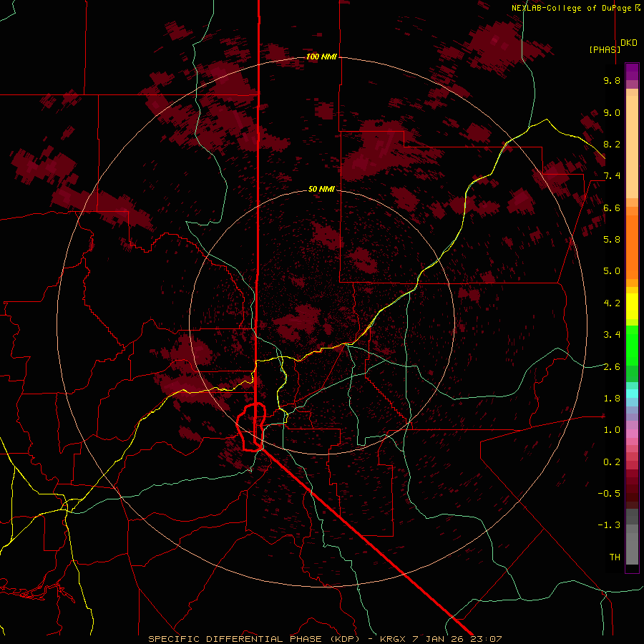Click the 100 NMI range ring label
Viewport: 644px width, 644px height.
tap(321, 57)
